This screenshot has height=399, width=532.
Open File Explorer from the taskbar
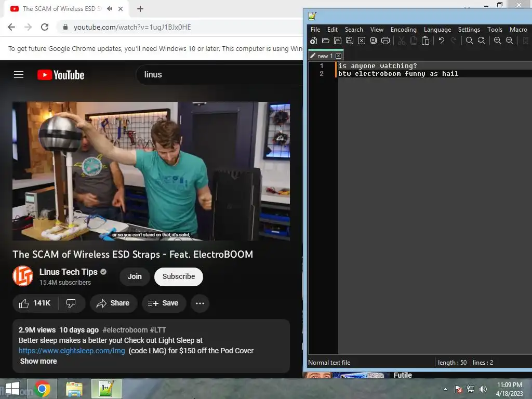click(x=74, y=389)
